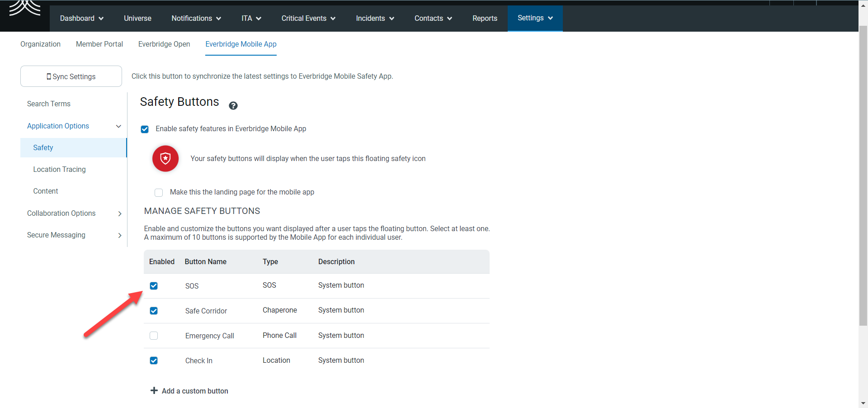Uncheck Enable safety features checkbox
This screenshot has height=408, width=868.
tap(145, 129)
